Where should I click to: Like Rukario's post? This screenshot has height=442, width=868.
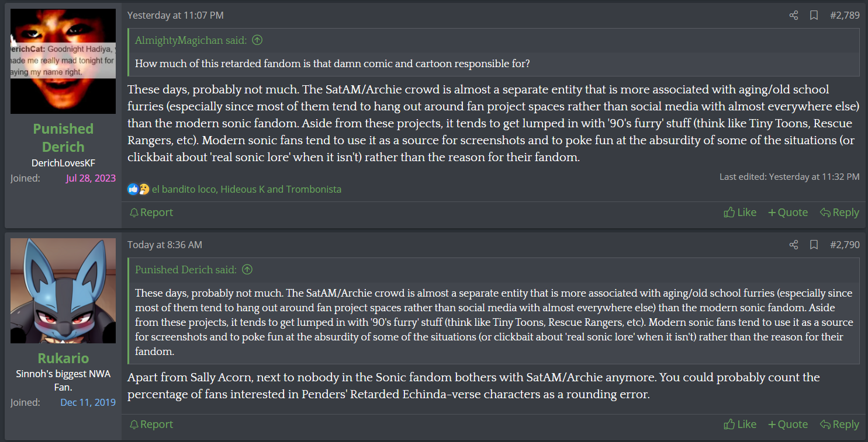click(x=740, y=424)
